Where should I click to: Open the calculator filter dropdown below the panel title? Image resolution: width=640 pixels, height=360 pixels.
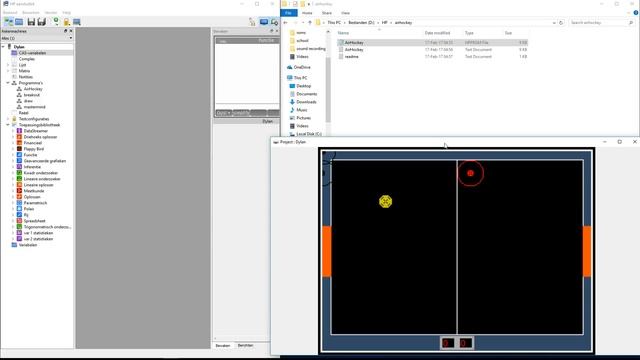[71, 38]
